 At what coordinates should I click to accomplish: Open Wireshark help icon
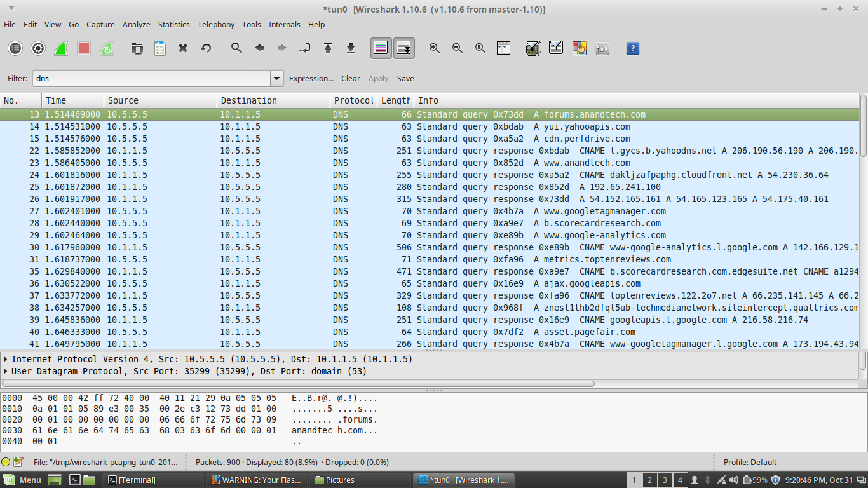tap(632, 48)
